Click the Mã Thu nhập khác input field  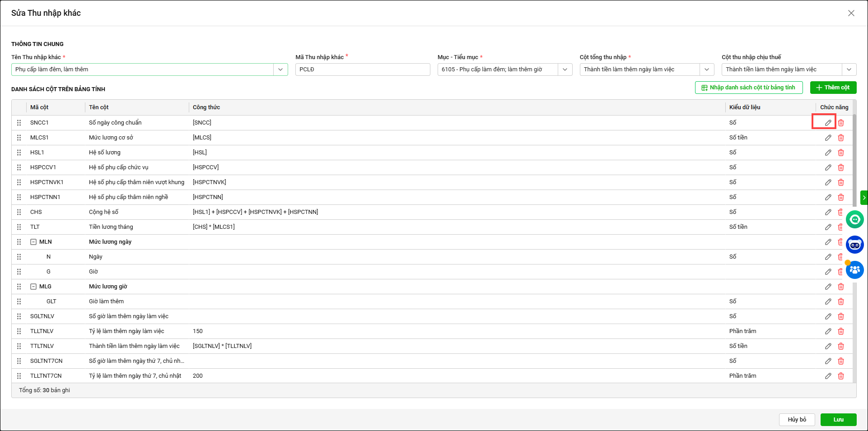pyautogui.click(x=362, y=70)
